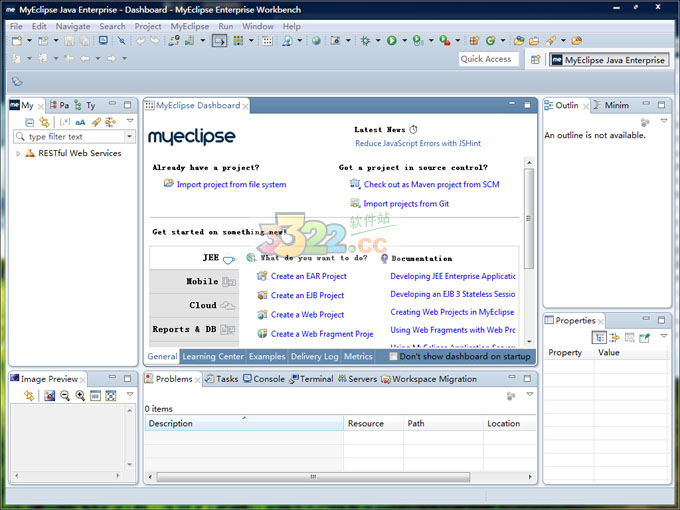Click the Create a Web Project link
Viewport: 680px width, 510px height.
point(307,315)
